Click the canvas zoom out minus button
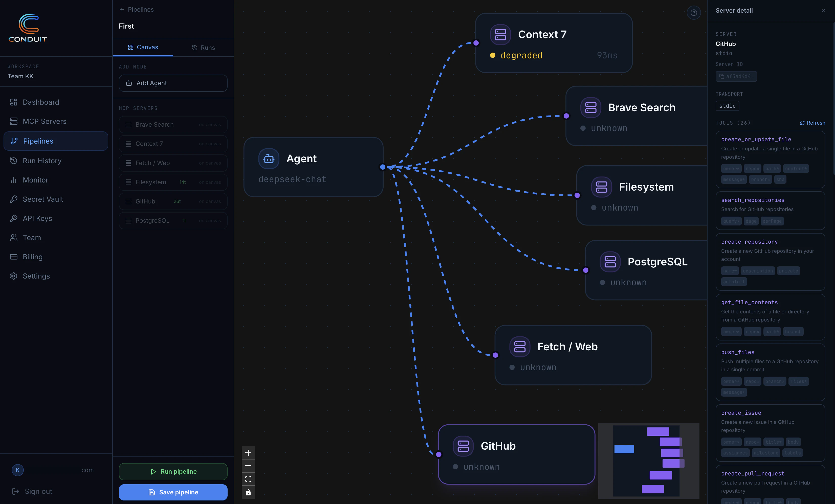Screen dimensions: 835x504 [248, 466]
